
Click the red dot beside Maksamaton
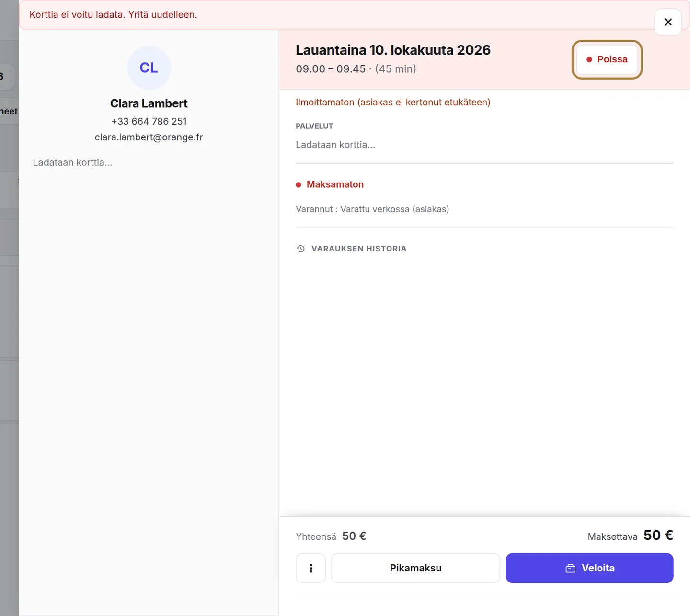coord(299,185)
